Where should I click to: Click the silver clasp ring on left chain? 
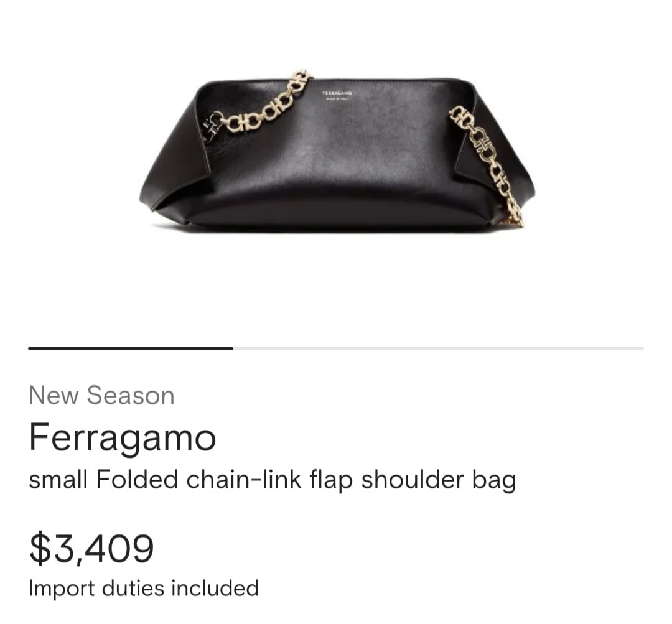click(213, 126)
